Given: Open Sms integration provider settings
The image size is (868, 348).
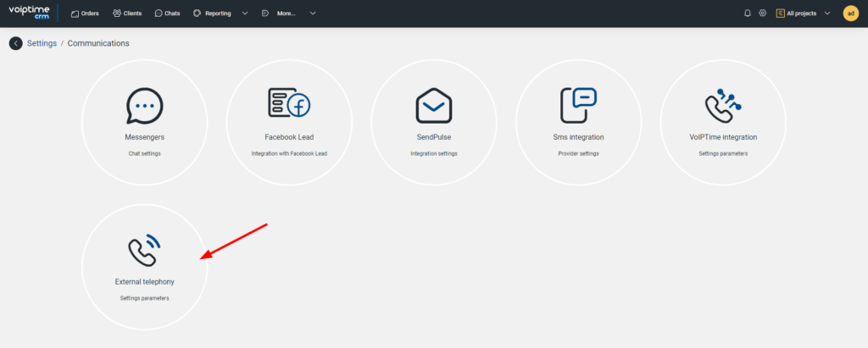Looking at the screenshot, I should 578,122.
